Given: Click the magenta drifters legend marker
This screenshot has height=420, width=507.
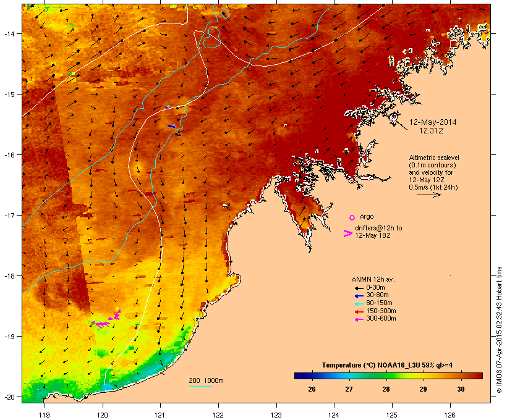Looking at the screenshot, I should click(x=347, y=233).
